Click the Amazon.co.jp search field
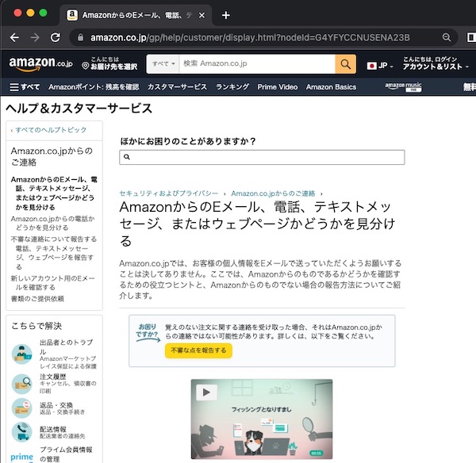Viewport: 476px width, 463px height. pyautogui.click(x=257, y=63)
